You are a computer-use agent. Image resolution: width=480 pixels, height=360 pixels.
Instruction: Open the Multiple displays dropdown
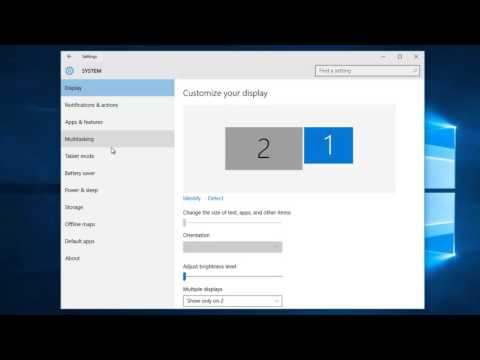(232, 301)
